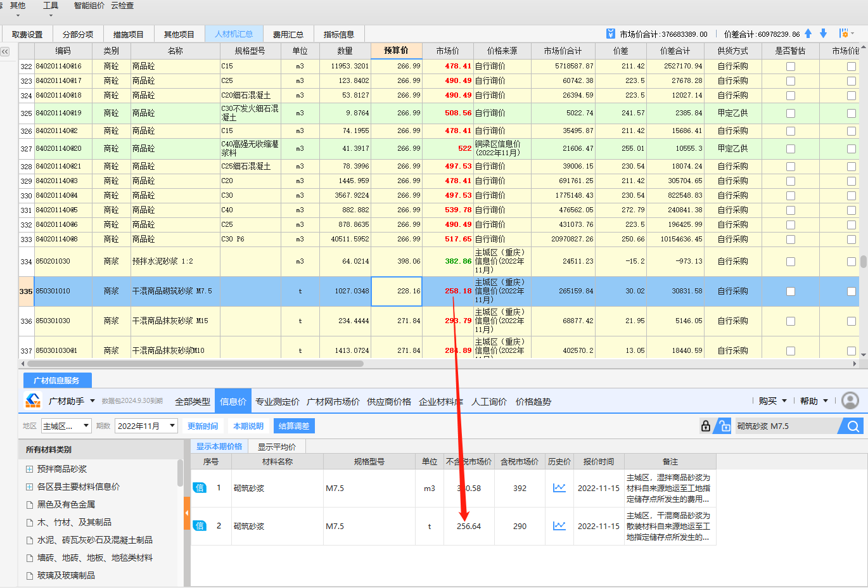Viewport: 868px width, 588px height.
Task: Tick the market price lock checkbox in row 323
Action: [851, 81]
